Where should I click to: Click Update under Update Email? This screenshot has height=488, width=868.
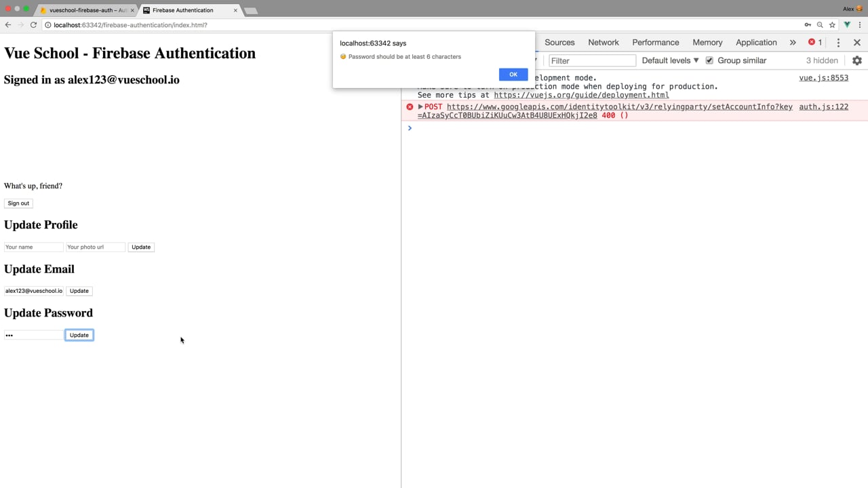(79, 291)
